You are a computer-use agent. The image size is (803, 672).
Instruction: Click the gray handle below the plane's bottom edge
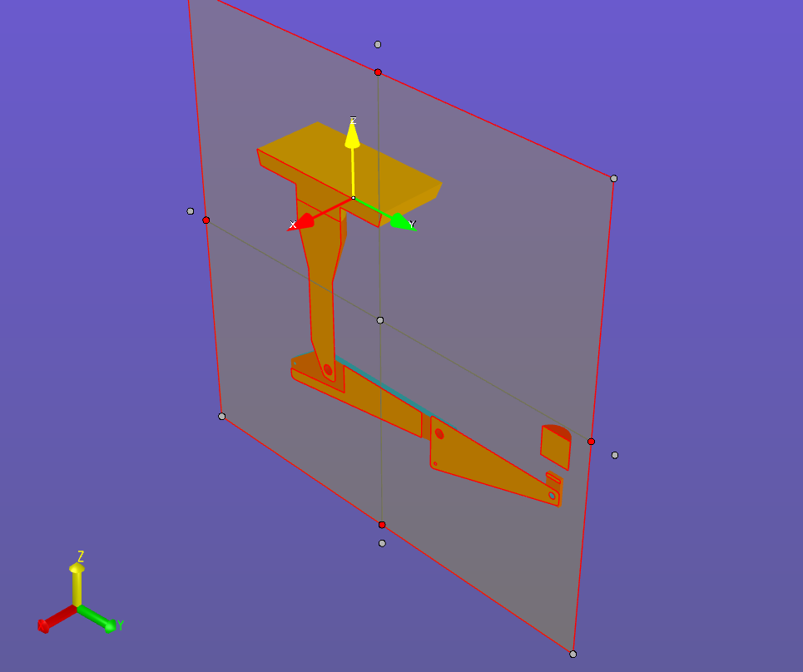click(x=382, y=543)
